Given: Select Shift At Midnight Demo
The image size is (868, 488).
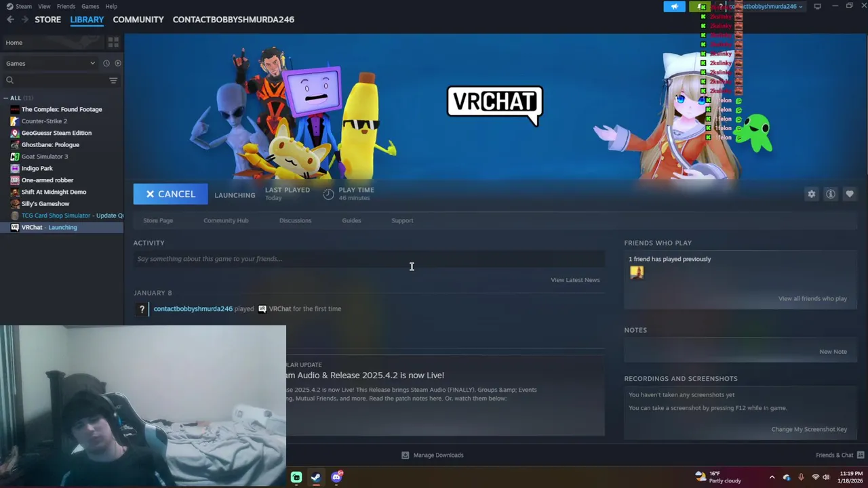Looking at the screenshot, I should coord(54,192).
